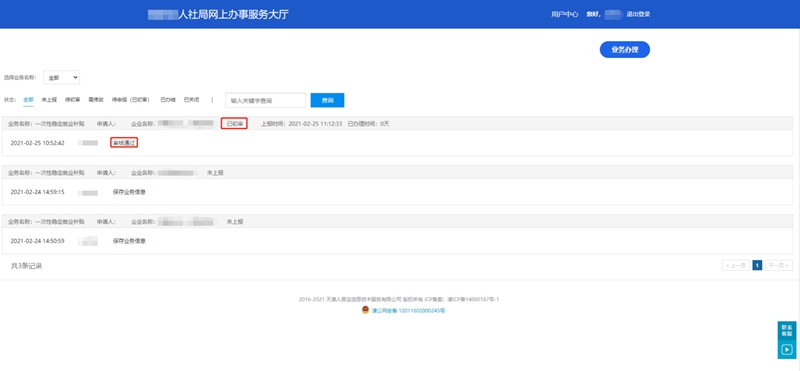800x371 pixels.
Task: Filter by 已办结 status
Action: tap(168, 100)
